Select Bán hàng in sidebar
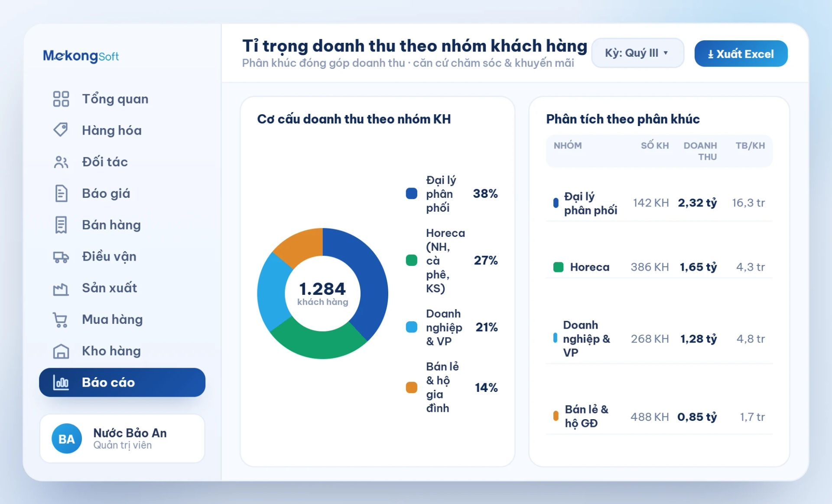This screenshot has height=504, width=832. [x=122, y=225]
